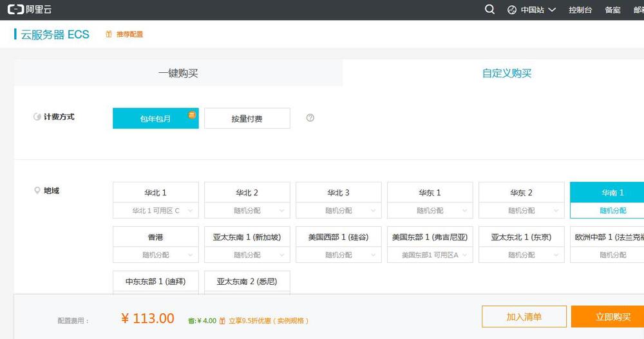Open zone dropdown under 华东 1
The image size is (644, 339).
coord(430,210)
